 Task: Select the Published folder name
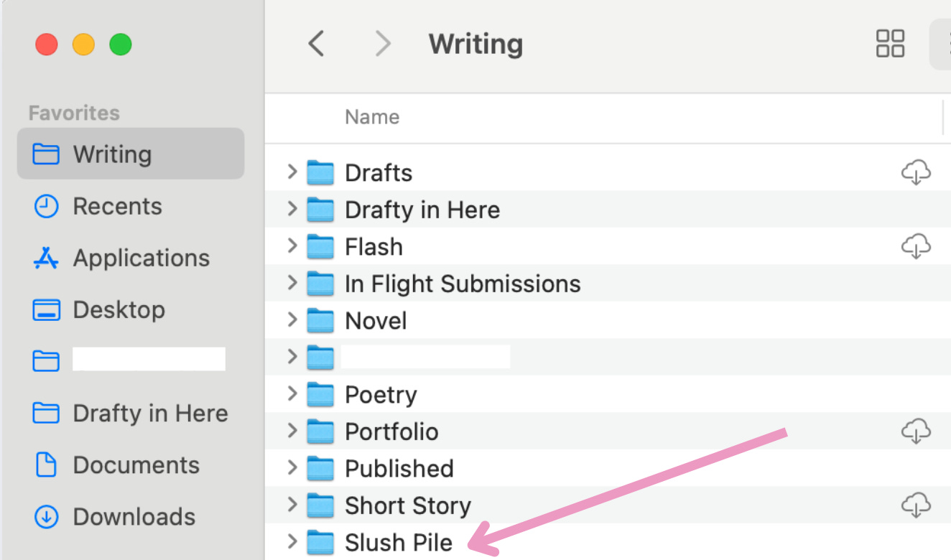399,469
